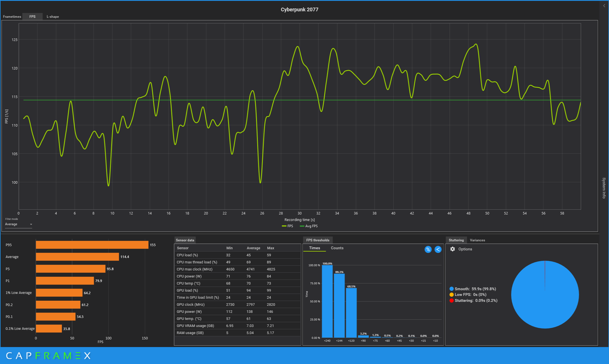Screen dimensions: 609x364
Task: Select the GPU power (W) row
Action: pyautogui.click(x=237, y=312)
